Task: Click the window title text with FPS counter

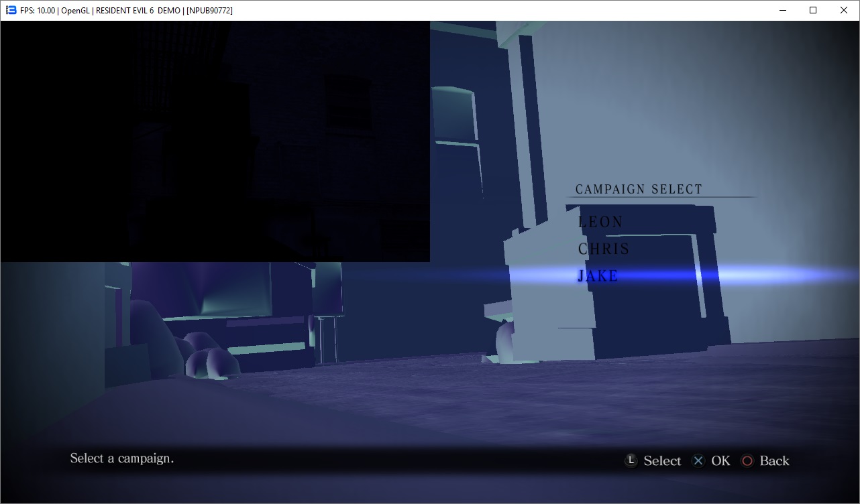Action: (x=127, y=11)
